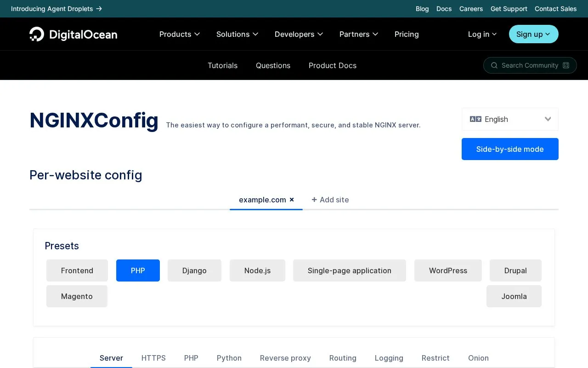Click Contact Sales

tap(555, 9)
